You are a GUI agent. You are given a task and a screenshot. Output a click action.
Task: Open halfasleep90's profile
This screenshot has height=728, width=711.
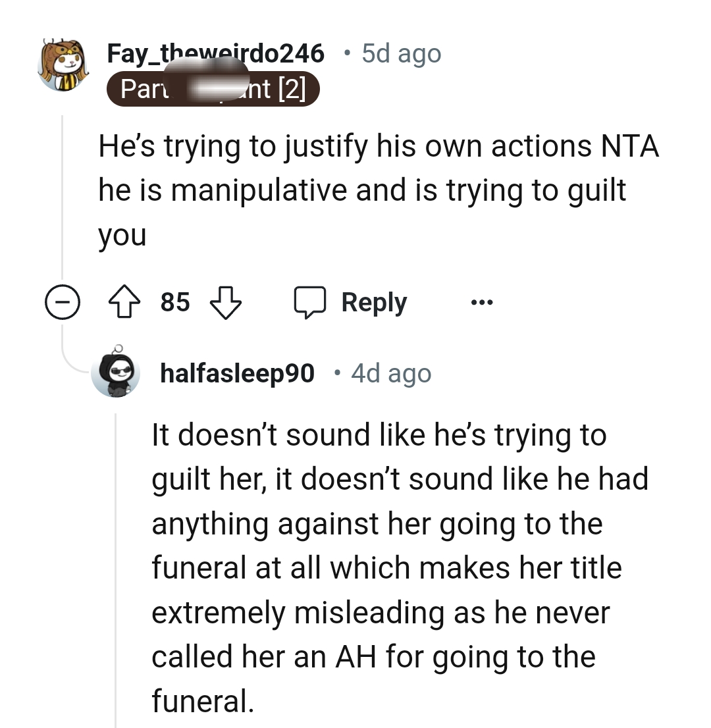coord(237,372)
